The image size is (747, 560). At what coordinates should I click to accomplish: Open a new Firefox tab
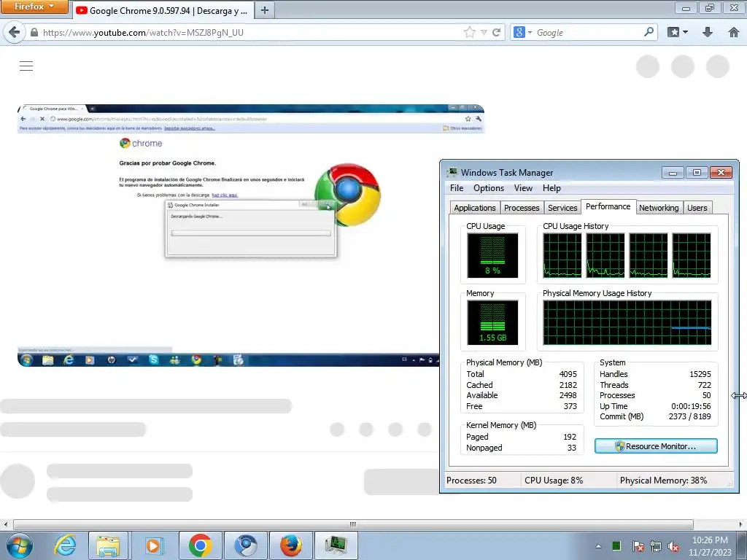point(265,10)
